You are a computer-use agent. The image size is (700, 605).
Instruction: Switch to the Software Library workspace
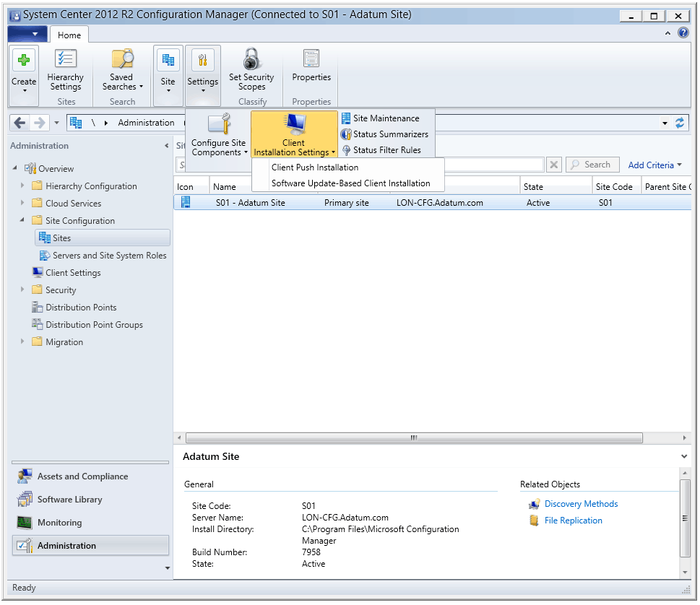click(x=90, y=500)
